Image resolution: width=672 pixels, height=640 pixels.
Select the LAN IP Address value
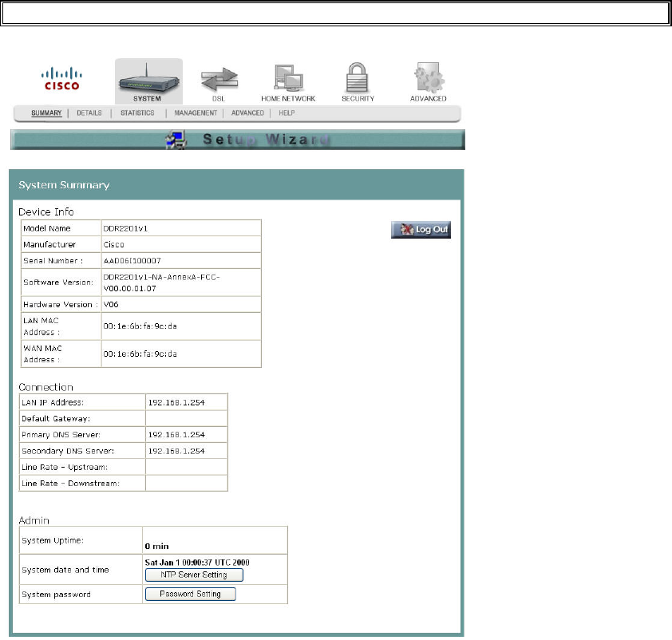(x=176, y=403)
